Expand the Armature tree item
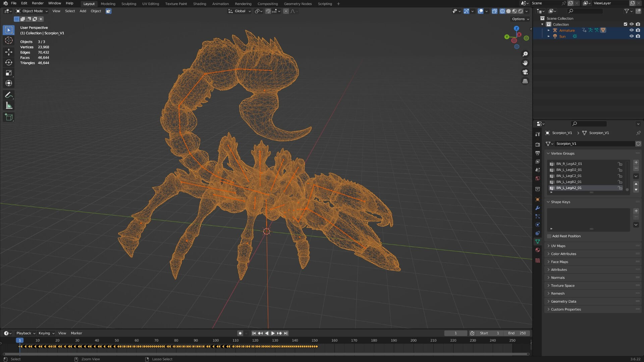Viewport: 644px width, 362px height. point(549,31)
